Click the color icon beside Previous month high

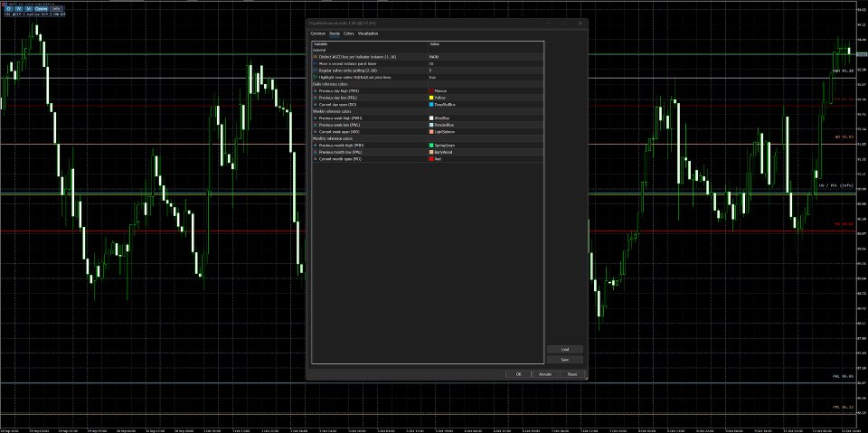[x=316, y=145]
